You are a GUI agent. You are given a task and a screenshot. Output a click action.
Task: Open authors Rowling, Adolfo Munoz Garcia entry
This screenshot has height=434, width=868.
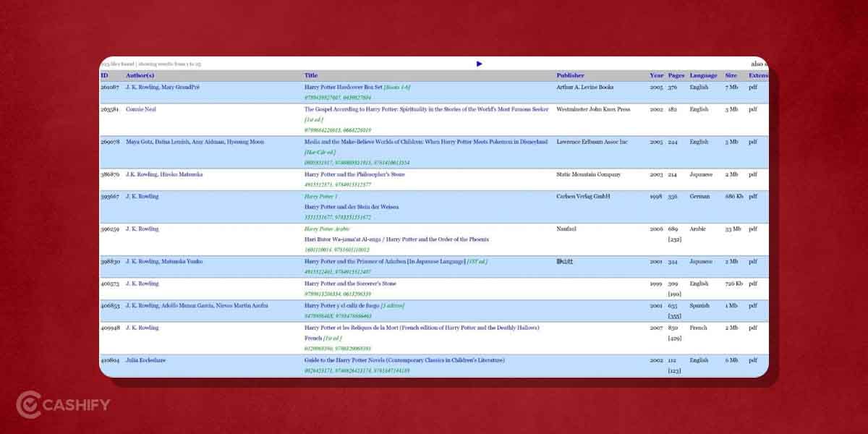(197, 305)
